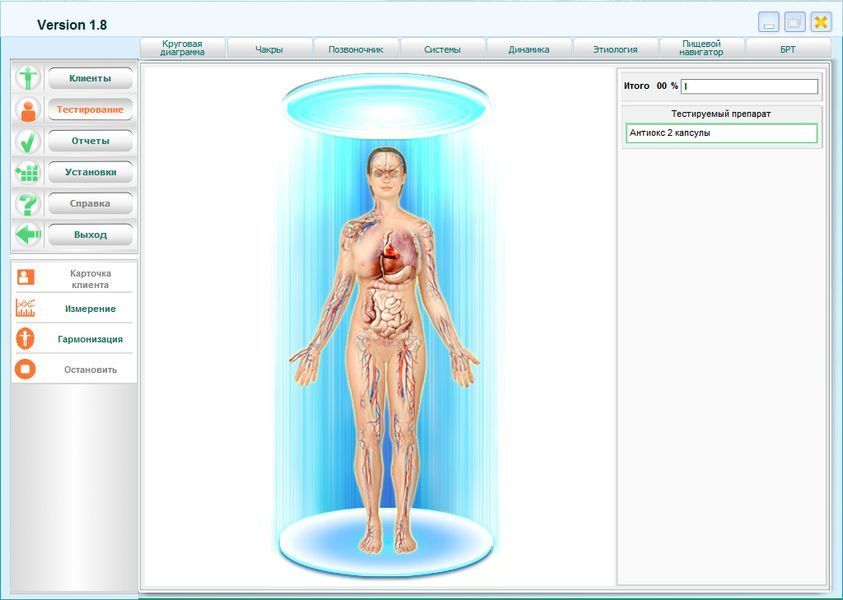The height and width of the screenshot is (600, 843).
Task: Open the Пищевой навигатор tab
Action: 702,48
